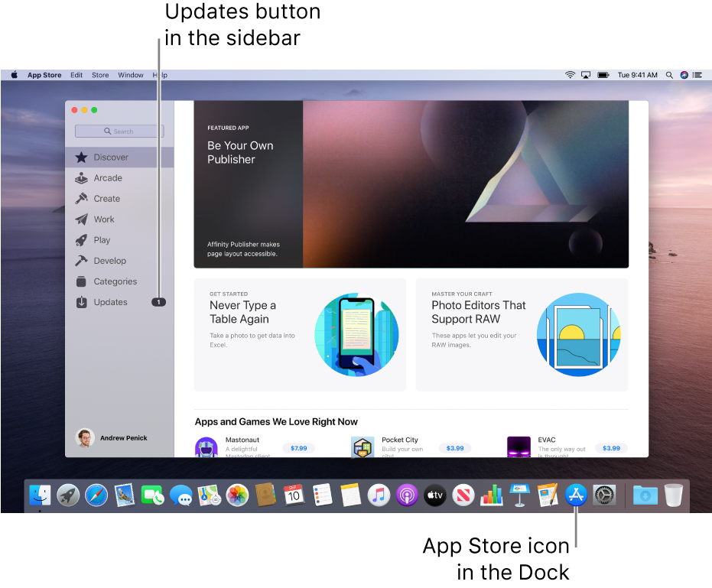Viewport: 712px width, 588px height.
Task: Open Apple TV from the Dock
Action: [x=435, y=495]
